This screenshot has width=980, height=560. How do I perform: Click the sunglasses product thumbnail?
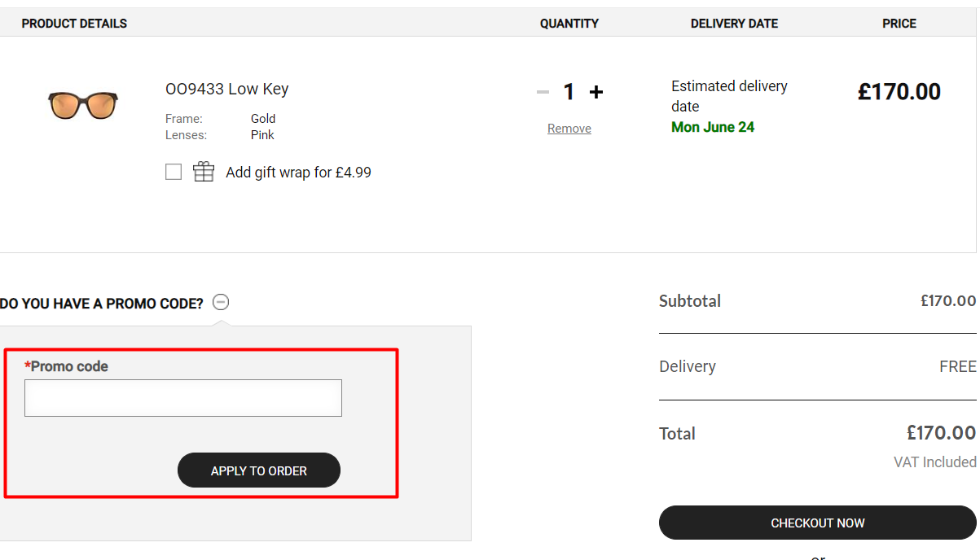83,105
